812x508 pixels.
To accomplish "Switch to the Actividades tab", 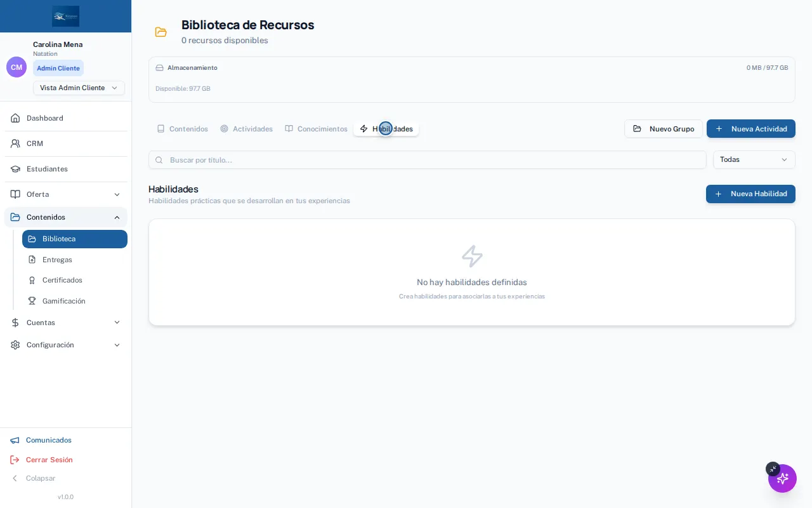I will point(247,129).
